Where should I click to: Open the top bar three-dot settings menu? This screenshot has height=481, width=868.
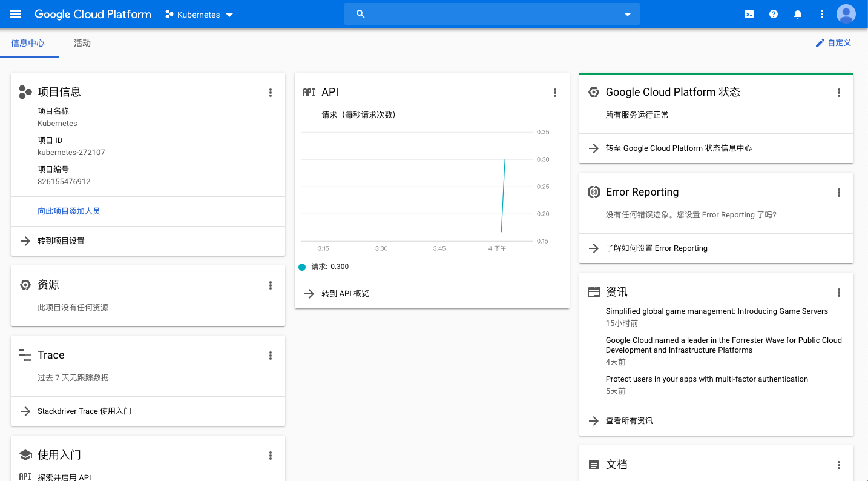tap(822, 14)
